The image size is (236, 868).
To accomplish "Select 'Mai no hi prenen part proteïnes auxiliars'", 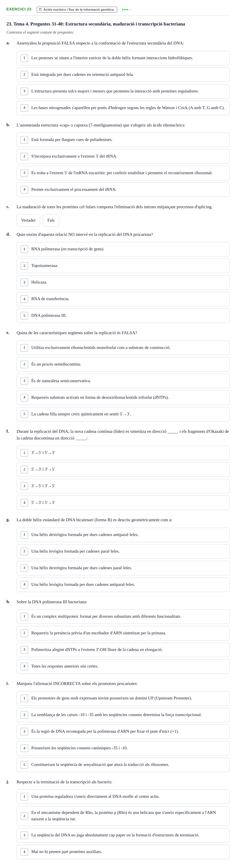I will tap(123, 852).
